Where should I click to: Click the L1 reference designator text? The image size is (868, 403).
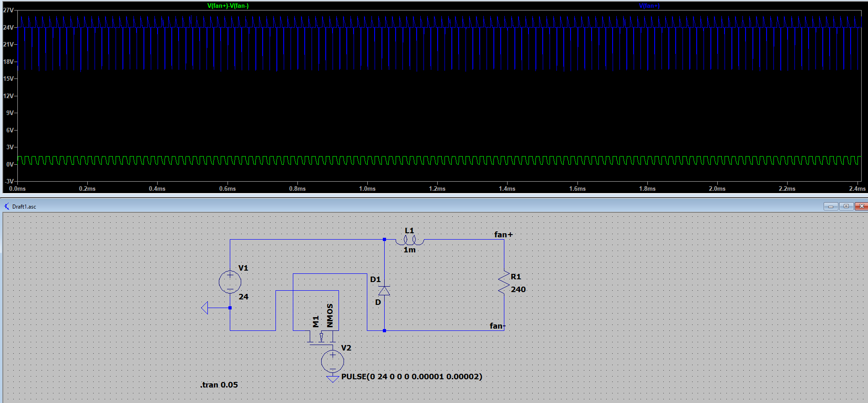point(409,230)
